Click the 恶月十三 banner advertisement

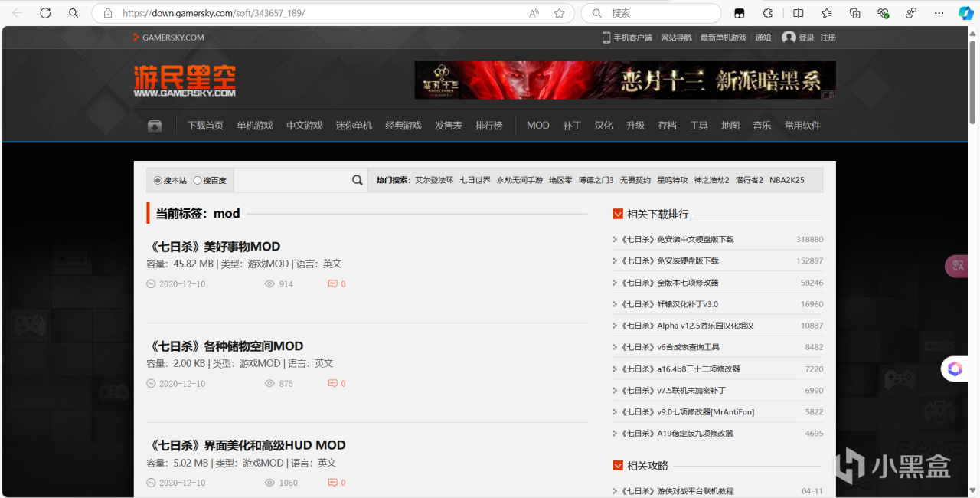pyautogui.click(x=625, y=80)
